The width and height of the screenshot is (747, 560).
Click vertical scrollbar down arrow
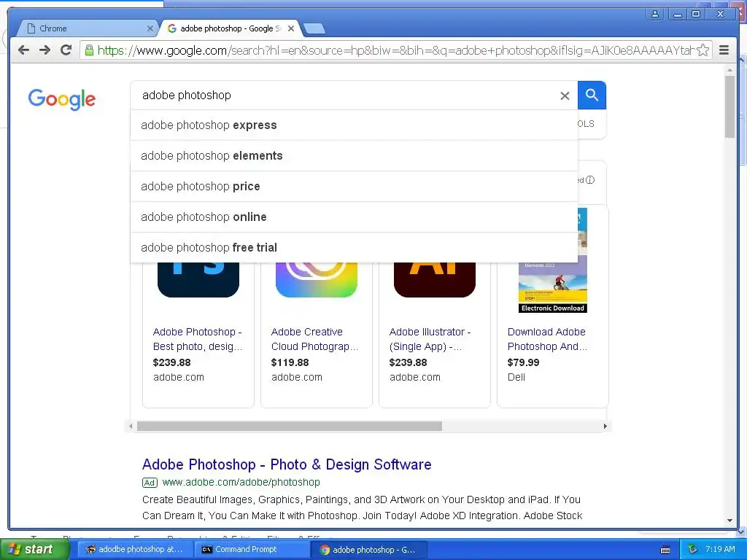(729, 521)
